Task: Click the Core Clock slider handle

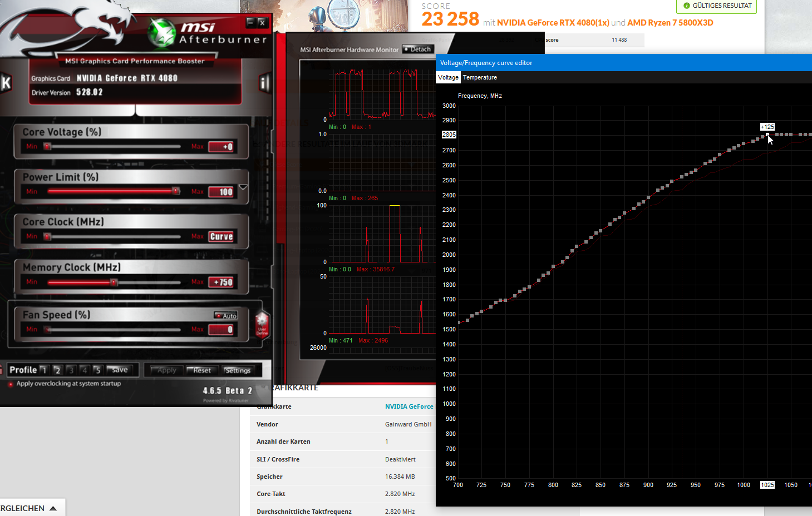Action: [48, 236]
